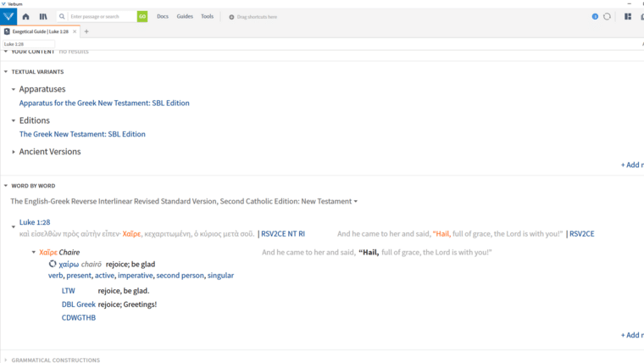The height and width of the screenshot is (363, 644).
Task: Open the RSV2CE translation link
Action: point(581,234)
